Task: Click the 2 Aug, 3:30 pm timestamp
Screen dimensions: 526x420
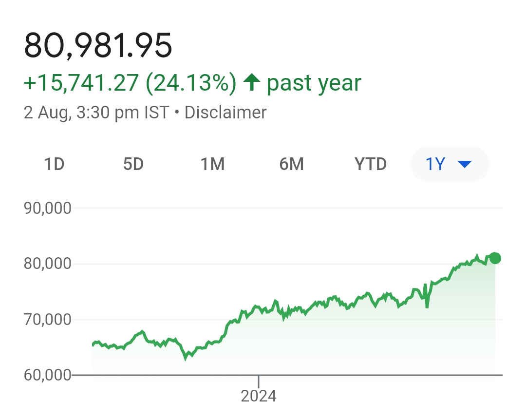Action: point(96,113)
